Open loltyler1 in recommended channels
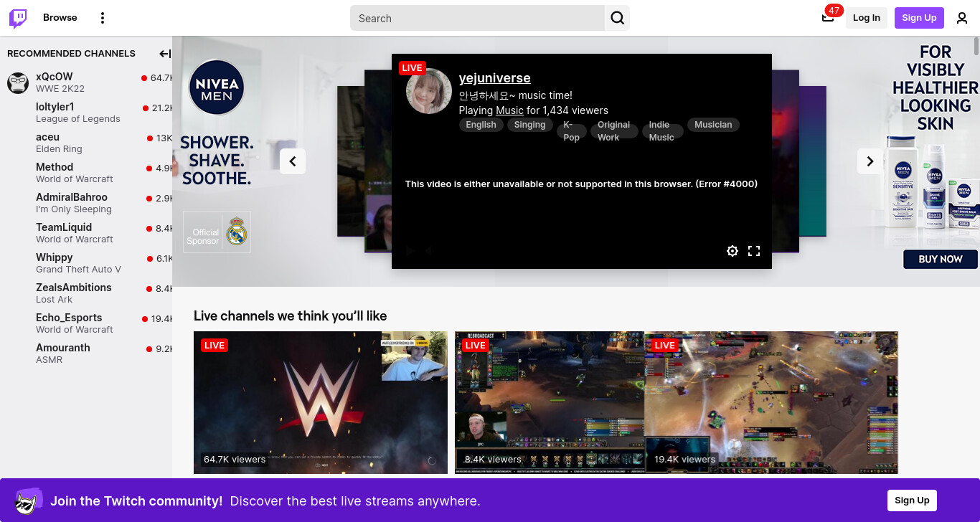The image size is (980, 522). pos(86,113)
